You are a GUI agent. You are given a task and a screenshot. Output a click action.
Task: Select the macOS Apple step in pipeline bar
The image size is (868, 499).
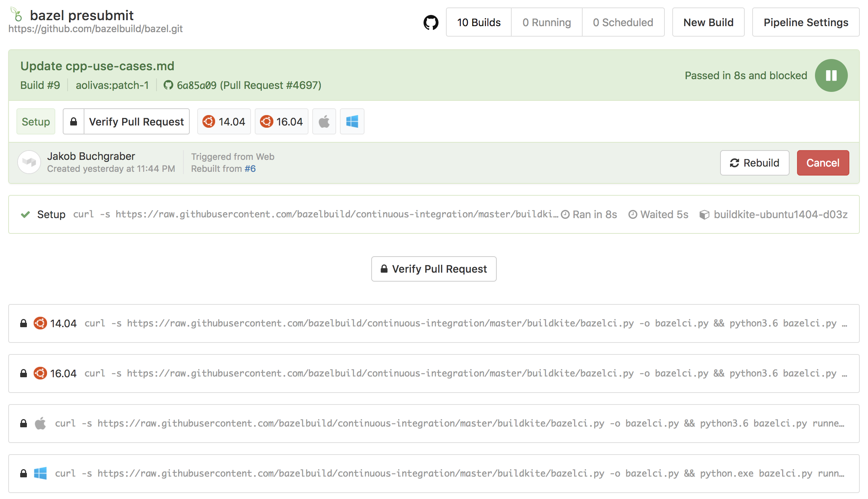tap(324, 121)
